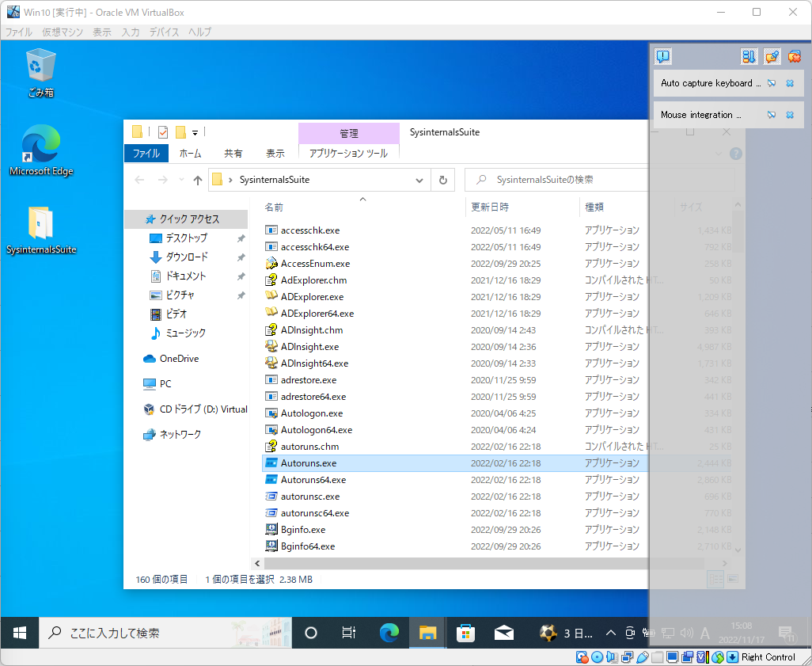Open the Recycle Bin desktop icon
This screenshot has height=666, width=812.
click(40, 73)
